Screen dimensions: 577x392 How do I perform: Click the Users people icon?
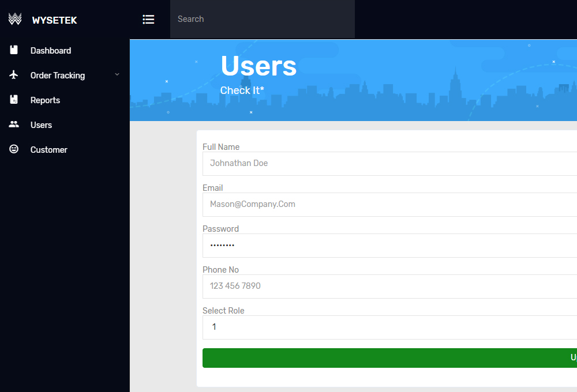point(14,125)
